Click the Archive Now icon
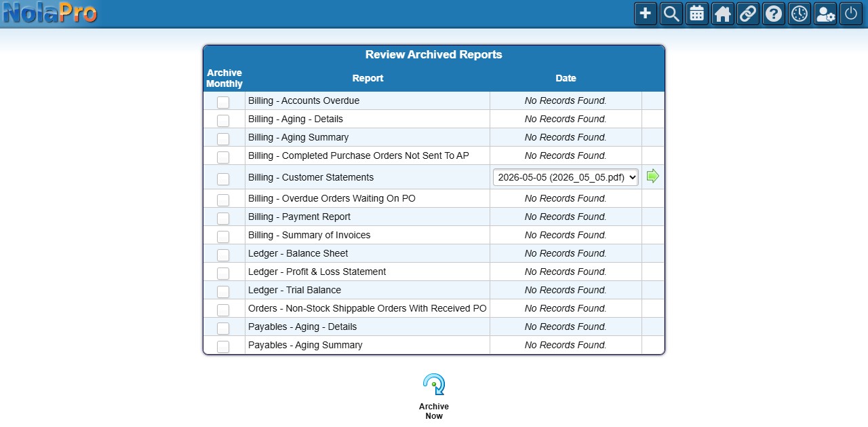This screenshot has width=868, height=427. click(434, 385)
